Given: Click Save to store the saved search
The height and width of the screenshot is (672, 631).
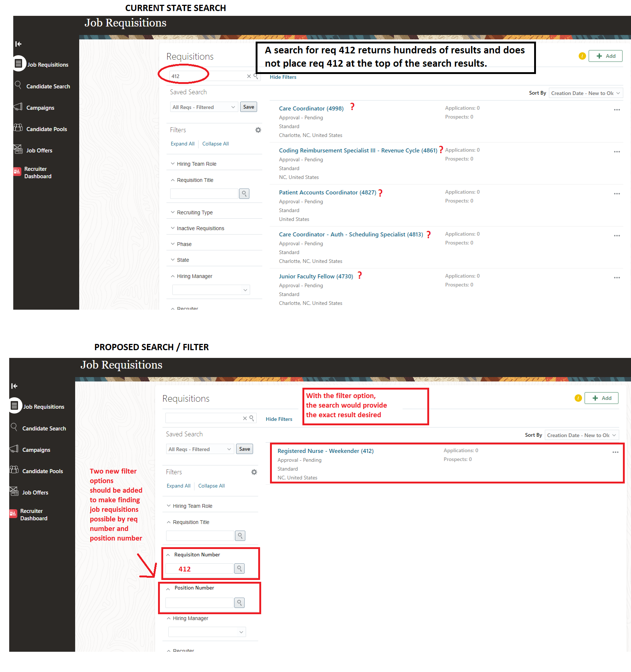Looking at the screenshot, I should click(x=248, y=107).
